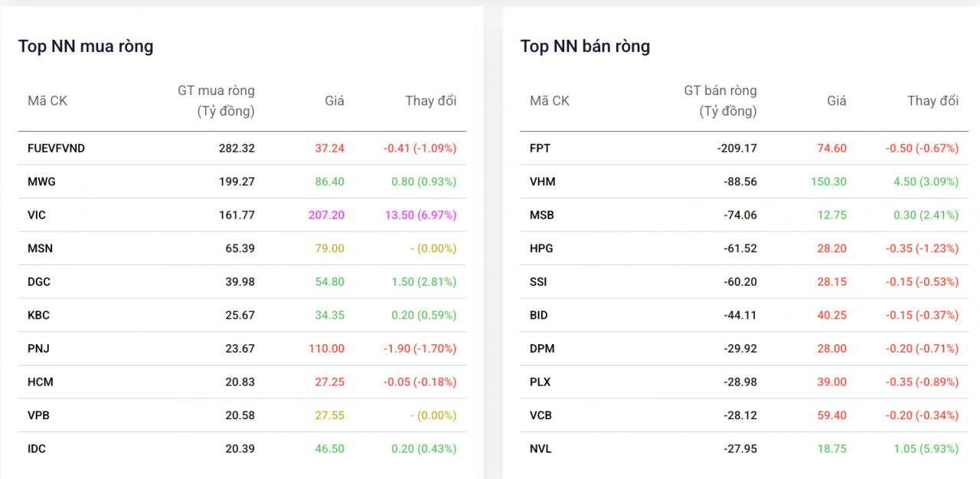Select the PNJ stock symbol

(38, 349)
